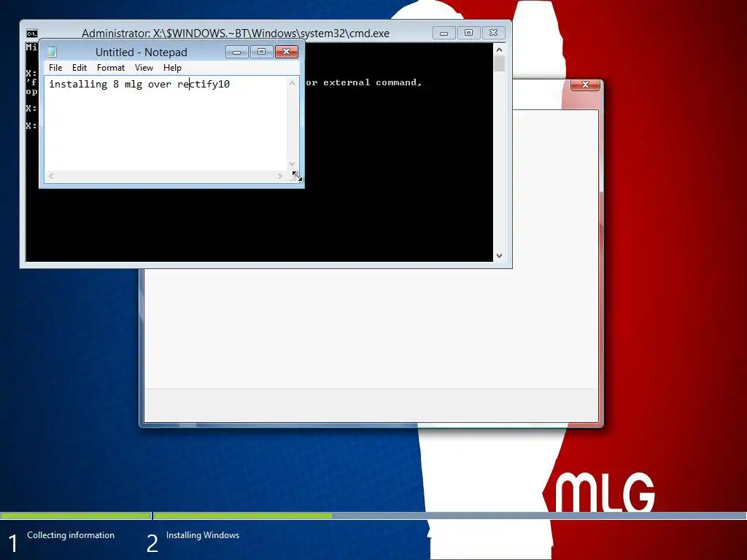Click the Notepad vertical scroll down arrow
747x560 pixels.
[292, 164]
